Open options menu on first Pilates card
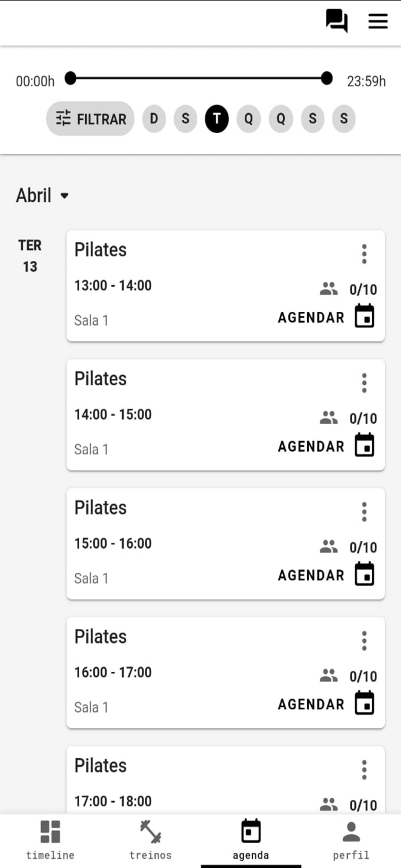401x868 pixels. (x=364, y=253)
